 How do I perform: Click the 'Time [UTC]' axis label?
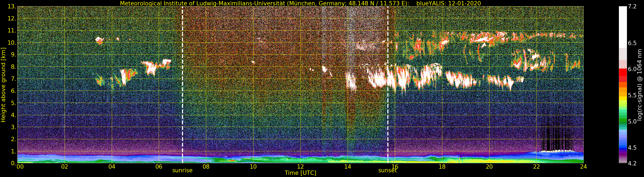point(300,173)
